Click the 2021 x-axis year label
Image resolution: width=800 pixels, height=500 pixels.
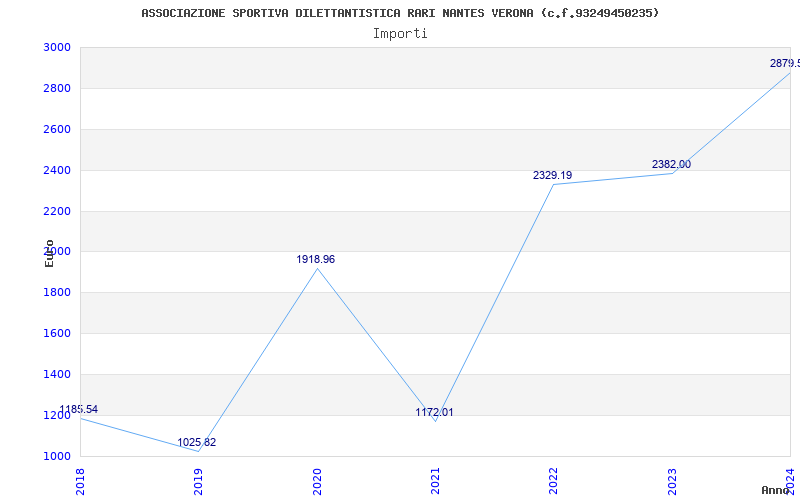(435, 482)
